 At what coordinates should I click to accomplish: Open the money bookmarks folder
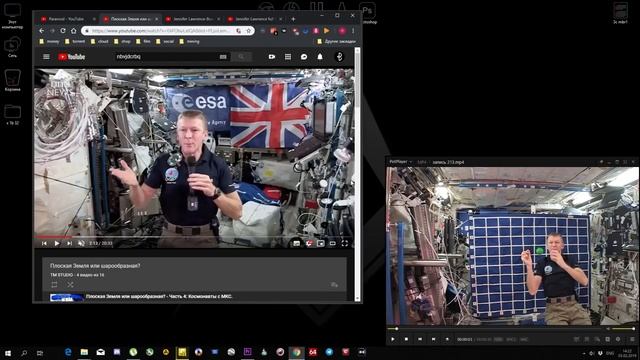(x=49, y=41)
